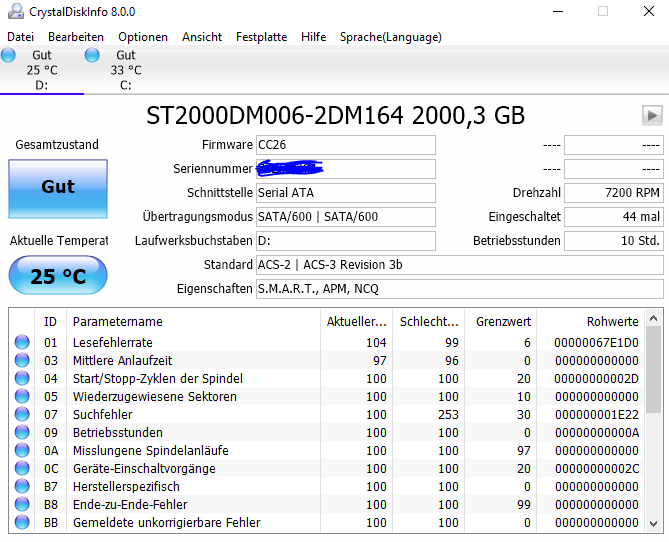Click raw value 00000067E1D0 of Lesefehlerrate

coord(596,342)
